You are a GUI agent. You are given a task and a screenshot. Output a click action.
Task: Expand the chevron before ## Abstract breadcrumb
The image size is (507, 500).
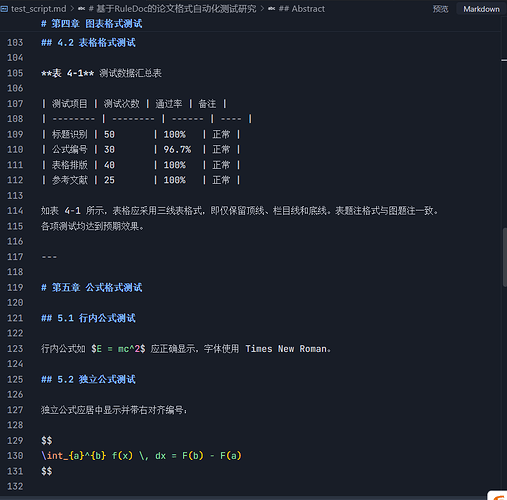coord(262,9)
